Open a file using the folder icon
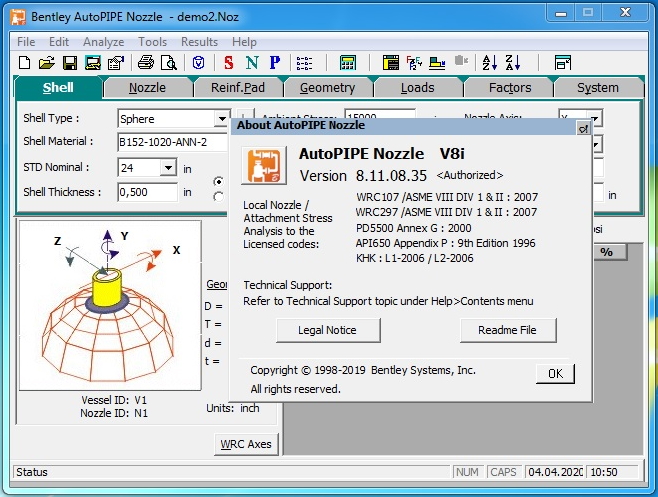Screen dimensions: 658x497 click(47, 63)
